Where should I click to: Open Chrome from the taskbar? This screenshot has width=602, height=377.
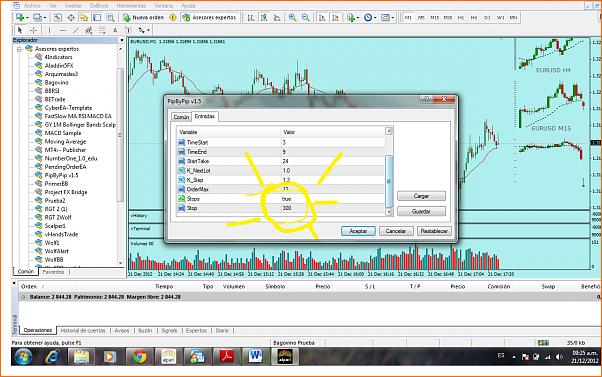pyautogui.click(x=139, y=357)
